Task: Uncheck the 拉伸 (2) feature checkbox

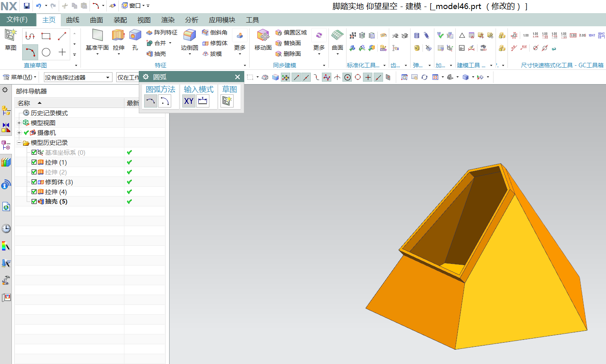Action: 34,172
